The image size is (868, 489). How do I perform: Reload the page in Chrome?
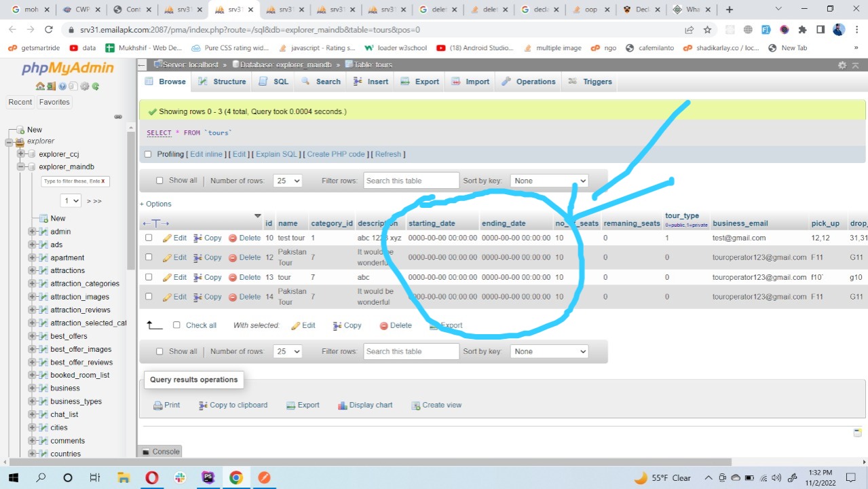[x=48, y=30]
